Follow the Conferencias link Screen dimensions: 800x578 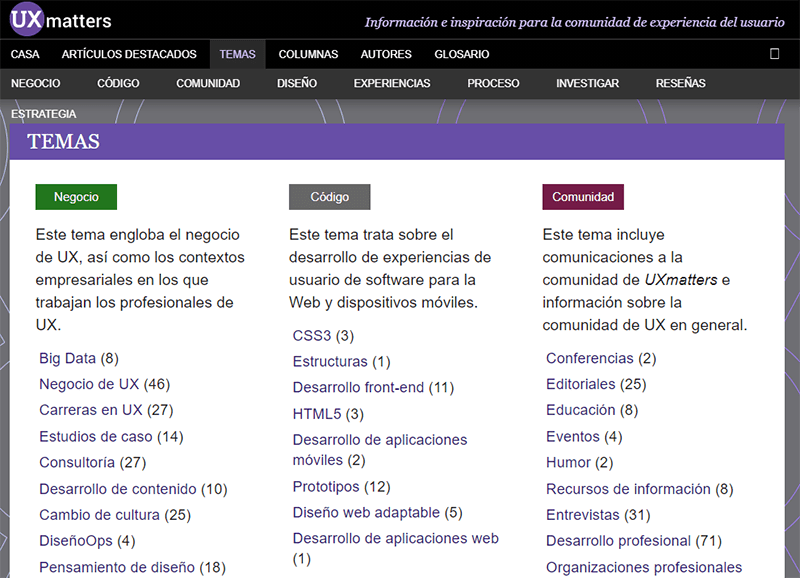(x=590, y=358)
